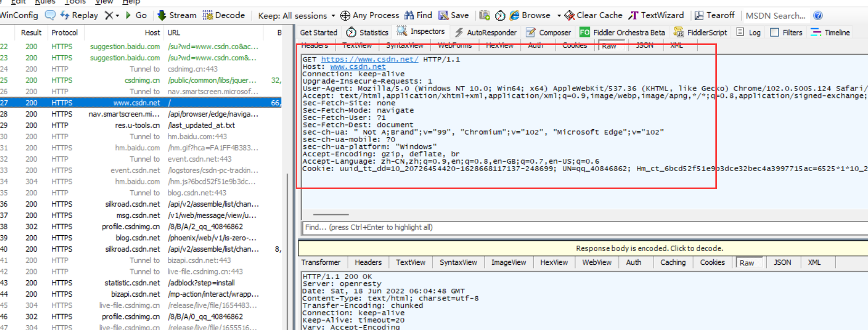Select request Cookies inspector tab

tap(574, 46)
